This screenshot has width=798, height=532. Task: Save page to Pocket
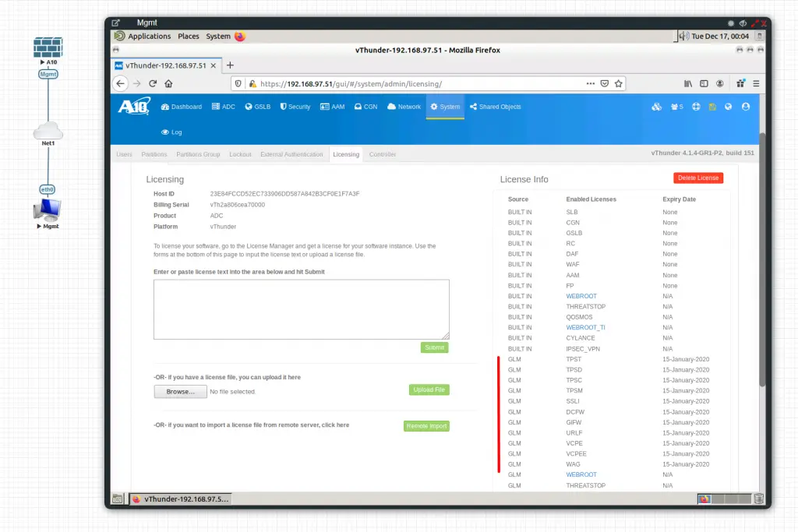pyautogui.click(x=605, y=83)
